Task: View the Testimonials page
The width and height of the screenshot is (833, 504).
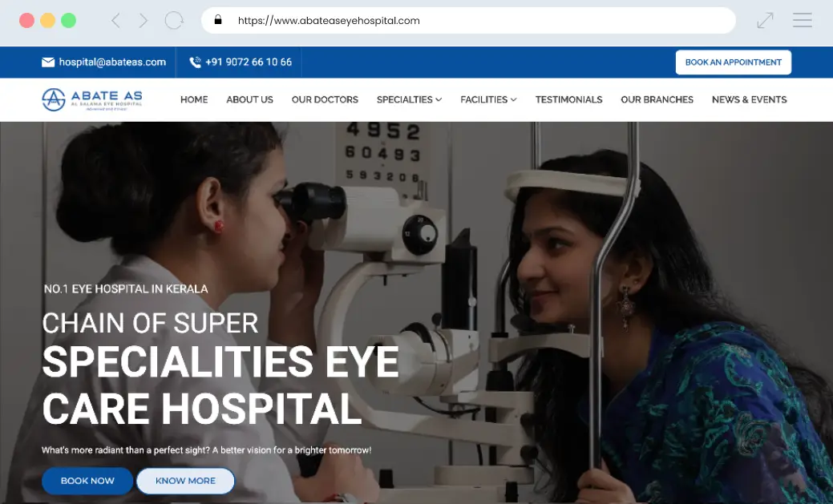Action: point(568,99)
